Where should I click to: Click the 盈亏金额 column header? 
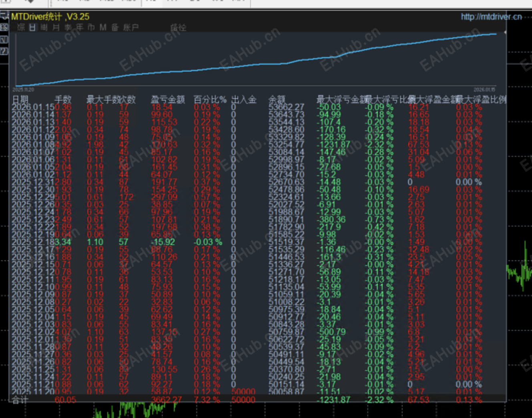(168, 99)
